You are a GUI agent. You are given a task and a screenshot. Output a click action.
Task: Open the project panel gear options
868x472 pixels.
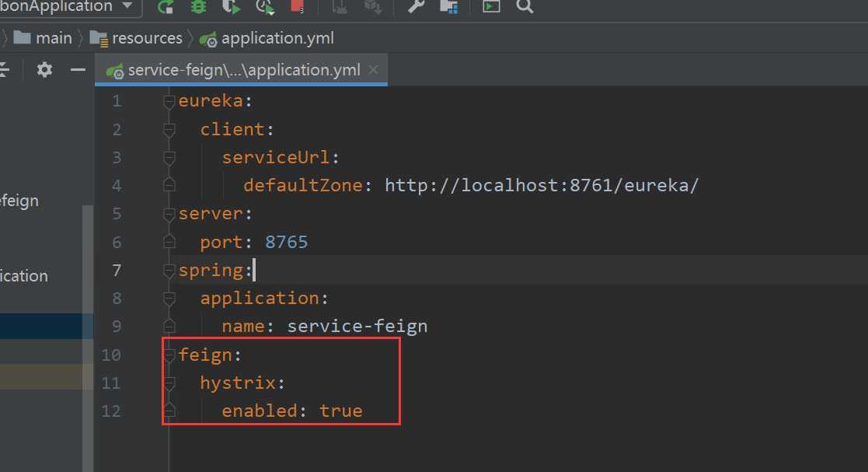click(44, 70)
